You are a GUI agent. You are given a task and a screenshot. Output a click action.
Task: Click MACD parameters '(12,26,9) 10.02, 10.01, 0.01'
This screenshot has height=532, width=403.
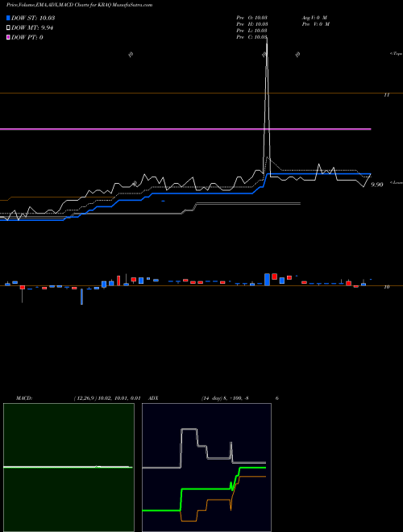click(x=107, y=398)
